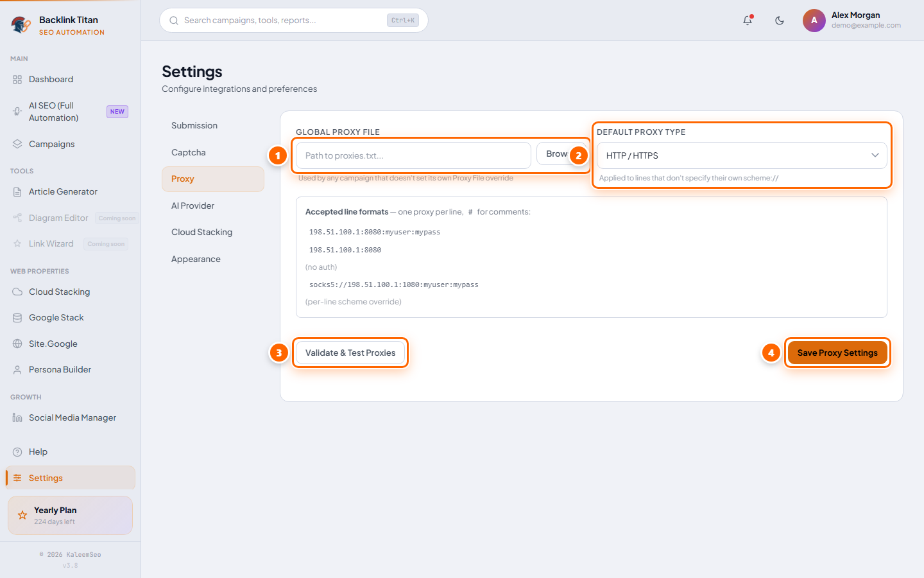Click the Persona Builder person icon
Screen dimensions: 924x578
pyautogui.click(x=17, y=370)
